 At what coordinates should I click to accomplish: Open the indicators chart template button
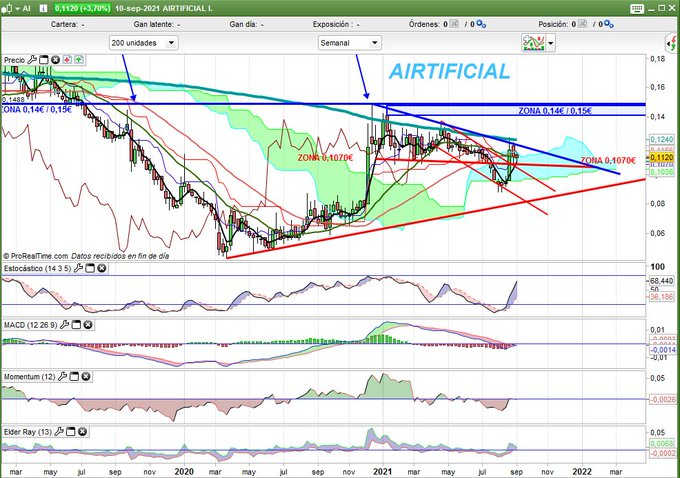click(533, 43)
